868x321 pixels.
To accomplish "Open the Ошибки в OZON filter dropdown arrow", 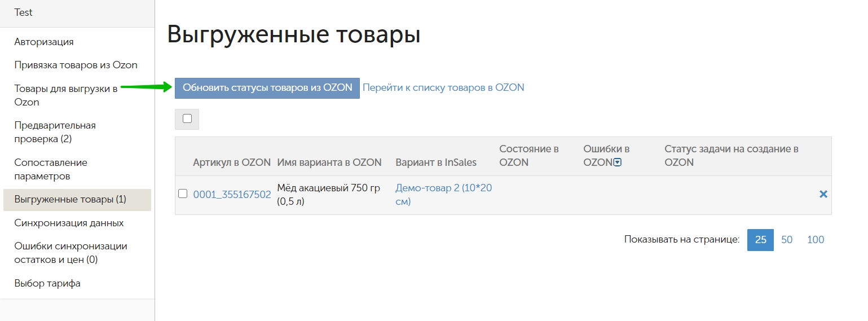I will pos(617,162).
